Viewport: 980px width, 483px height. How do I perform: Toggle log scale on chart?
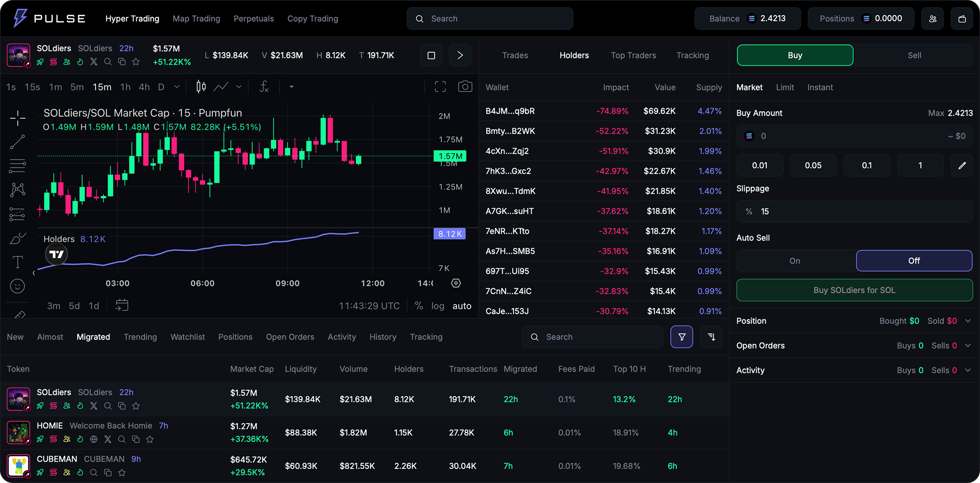coord(438,306)
